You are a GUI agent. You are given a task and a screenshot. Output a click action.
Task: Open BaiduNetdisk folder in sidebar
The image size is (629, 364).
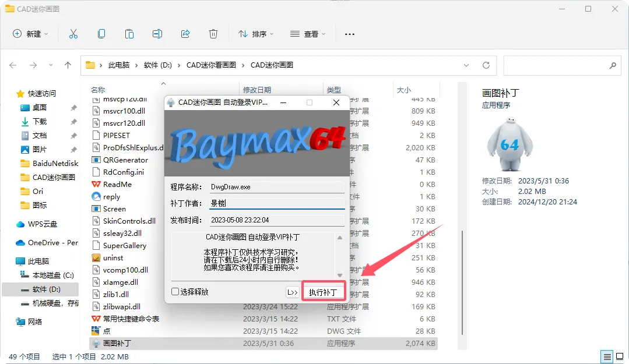(x=50, y=164)
